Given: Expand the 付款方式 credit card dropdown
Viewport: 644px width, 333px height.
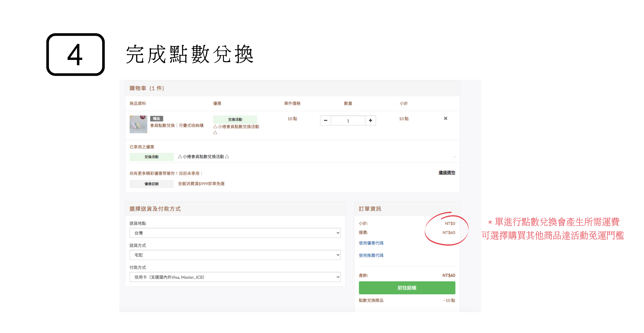Looking at the screenshot, I should click(235, 277).
